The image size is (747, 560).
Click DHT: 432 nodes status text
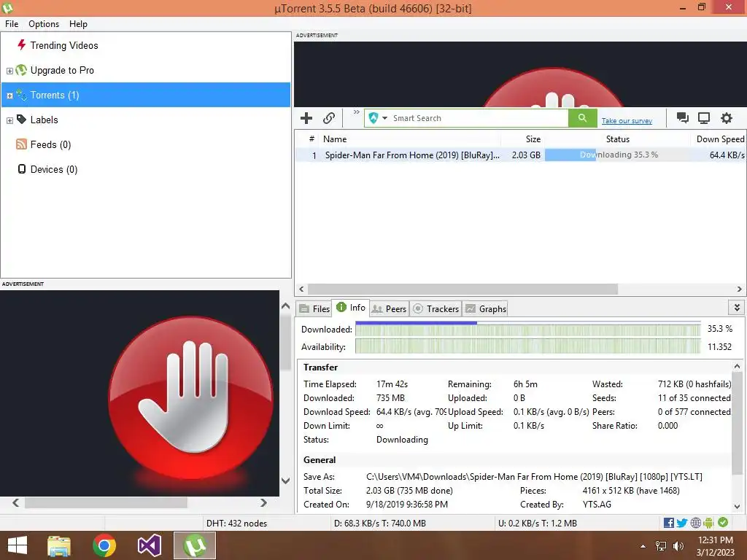click(x=236, y=524)
